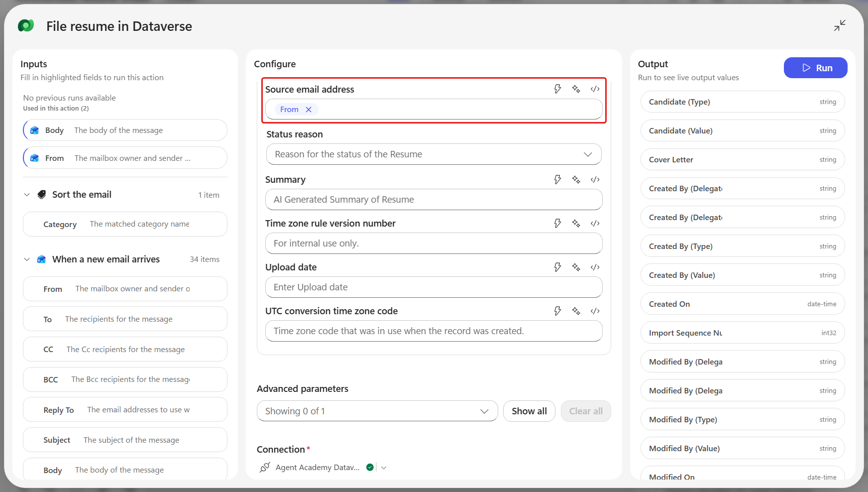Select the BCC recipients input
This screenshot has height=492, width=868.
[x=125, y=379]
